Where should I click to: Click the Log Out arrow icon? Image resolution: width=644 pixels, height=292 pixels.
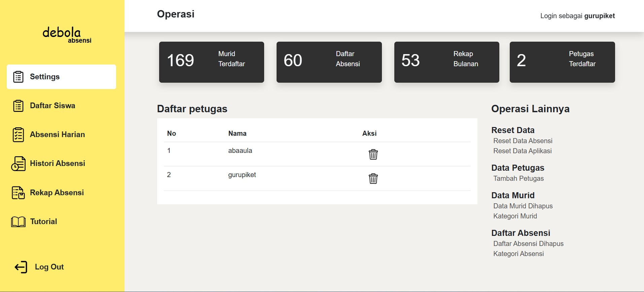(21, 267)
